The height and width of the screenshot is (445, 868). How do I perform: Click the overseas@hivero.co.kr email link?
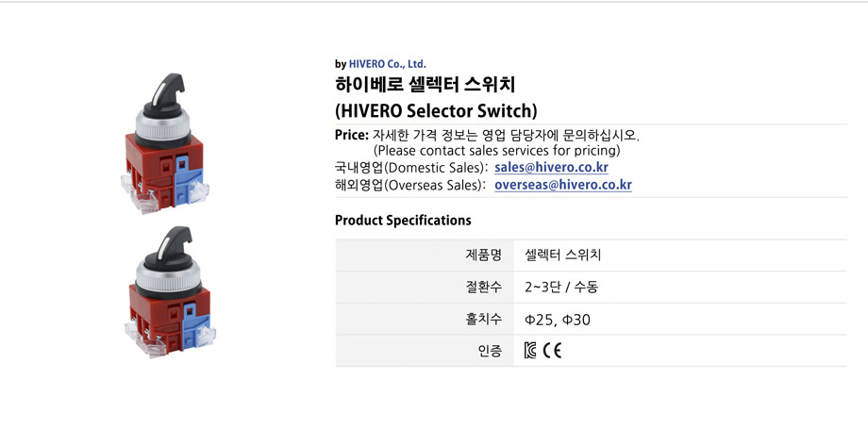[x=563, y=185]
